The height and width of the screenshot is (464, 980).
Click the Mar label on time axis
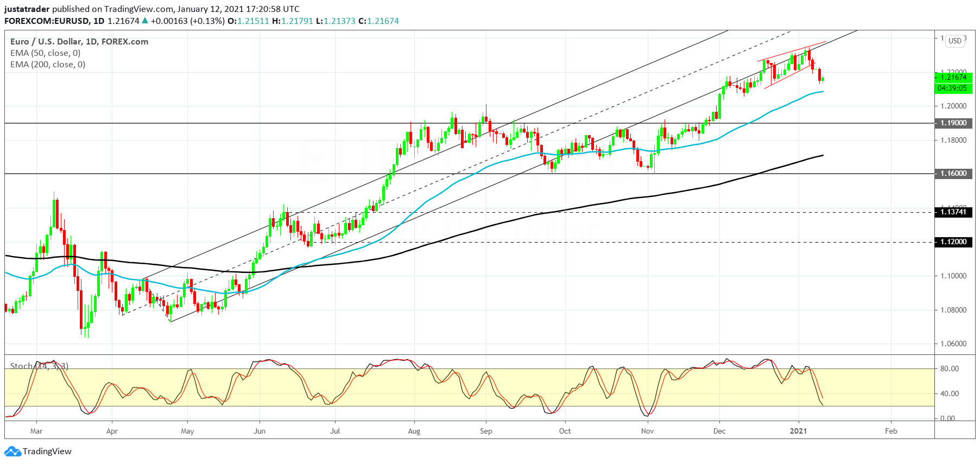pos(36,431)
